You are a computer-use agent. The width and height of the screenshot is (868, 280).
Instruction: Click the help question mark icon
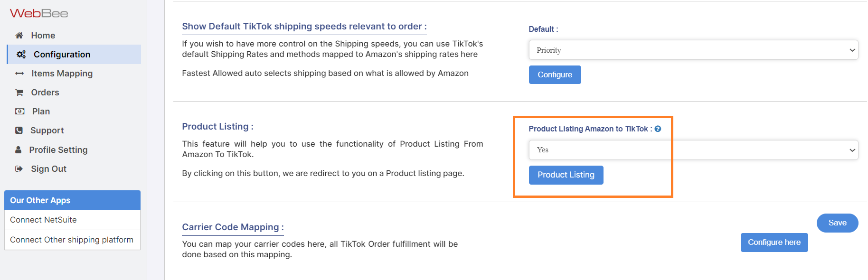(x=658, y=129)
